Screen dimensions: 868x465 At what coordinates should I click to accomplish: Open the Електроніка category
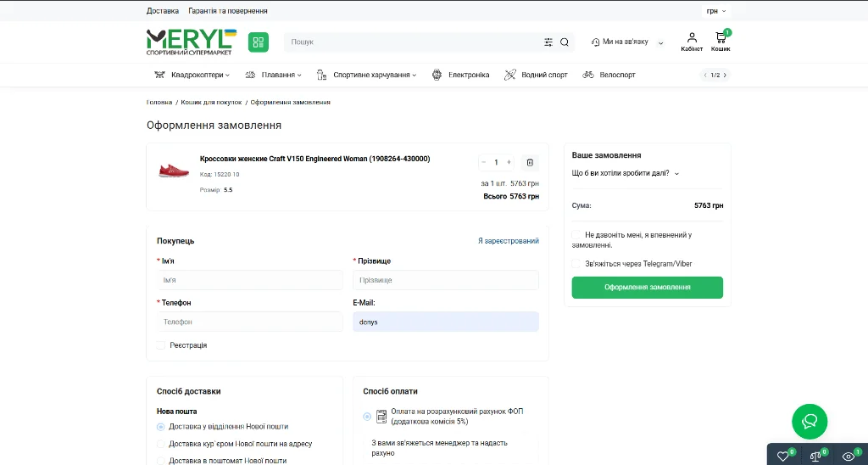click(x=469, y=75)
